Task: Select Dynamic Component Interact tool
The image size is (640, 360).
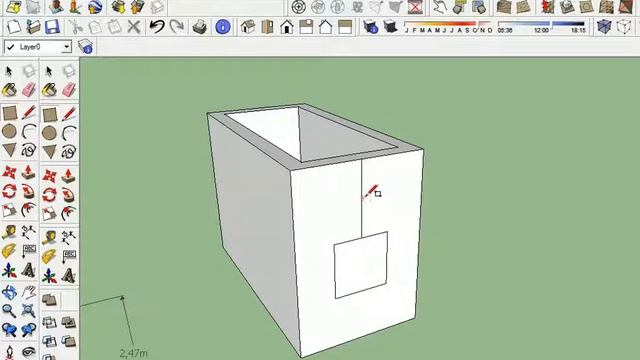Action: [440, 6]
